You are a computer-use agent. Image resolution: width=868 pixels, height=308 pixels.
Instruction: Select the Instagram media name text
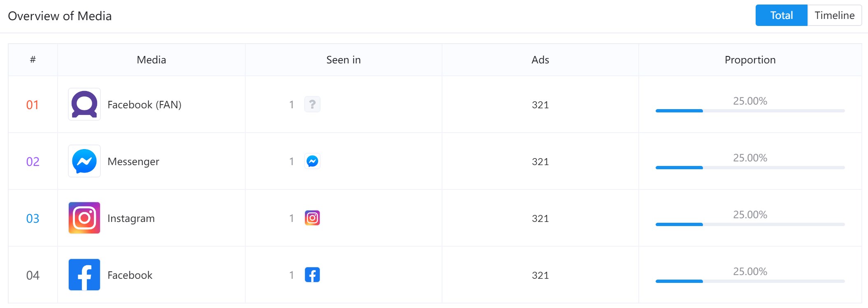(131, 218)
